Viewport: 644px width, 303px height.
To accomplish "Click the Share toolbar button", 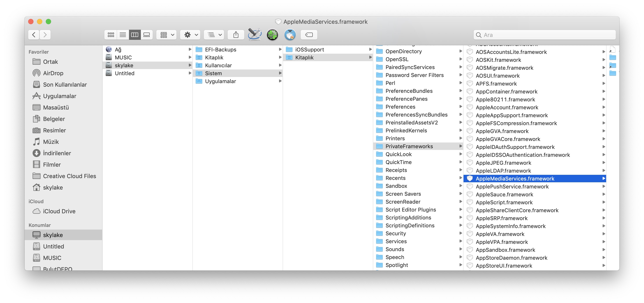I will click(x=236, y=35).
